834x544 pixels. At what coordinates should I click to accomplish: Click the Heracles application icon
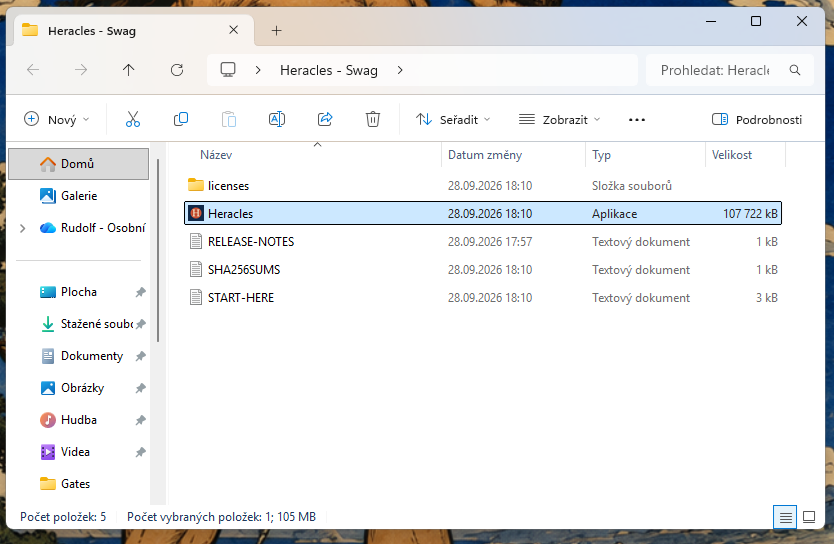click(196, 213)
